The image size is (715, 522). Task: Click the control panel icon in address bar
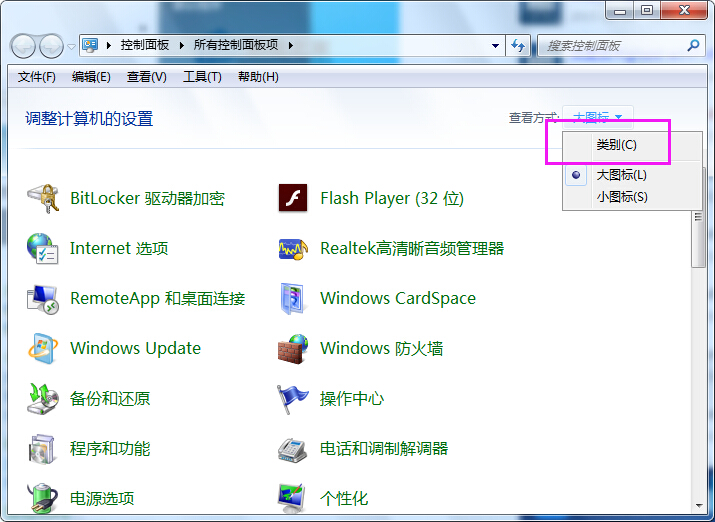[x=91, y=45]
